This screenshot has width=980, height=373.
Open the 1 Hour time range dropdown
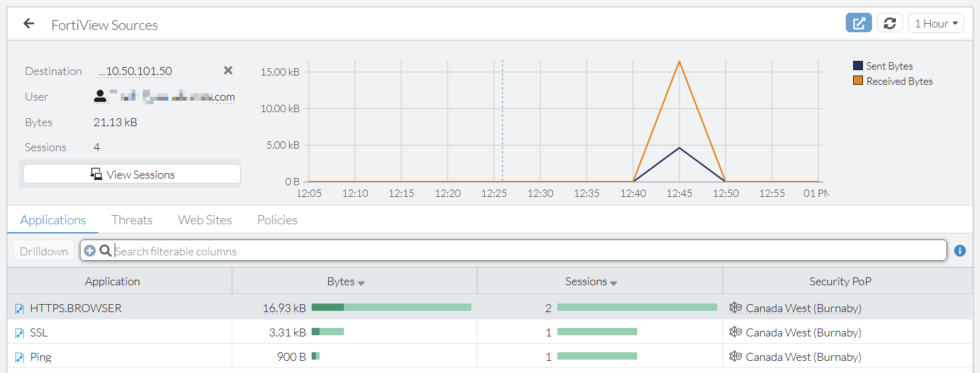[x=936, y=23]
